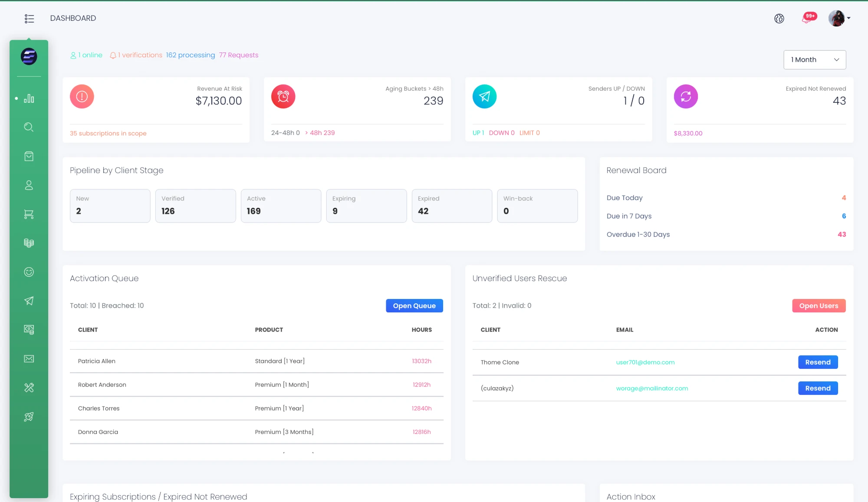Click the PRODUCT column header
Viewport: 868px width, 502px height.
pyautogui.click(x=269, y=330)
